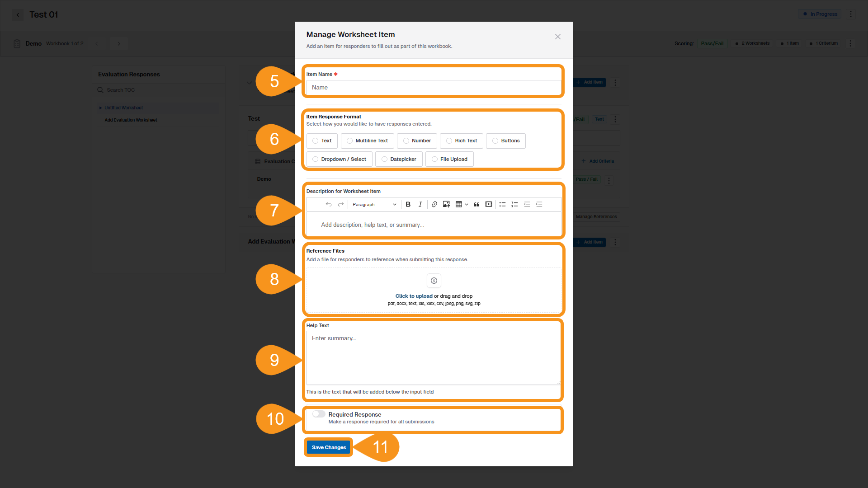Insert a block quote in the description
The height and width of the screenshot is (488, 868).
(476, 204)
